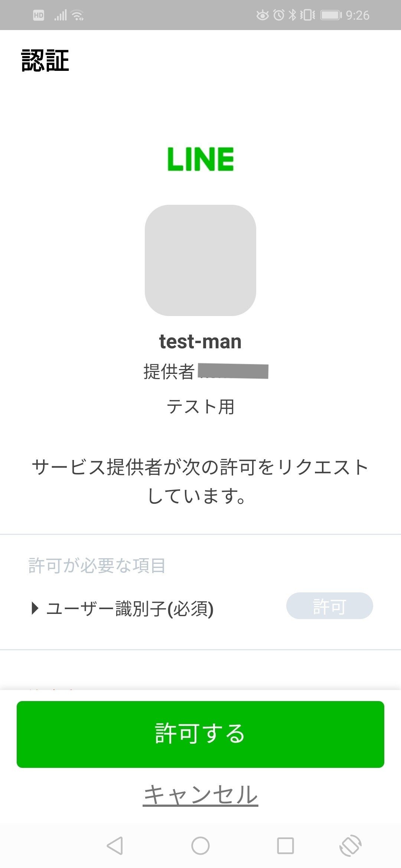Expand the ユーザー識別子(必須) disclosure triangle
Image resolution: width=401 pixels, height=868 pixels.
click(35, 608)
